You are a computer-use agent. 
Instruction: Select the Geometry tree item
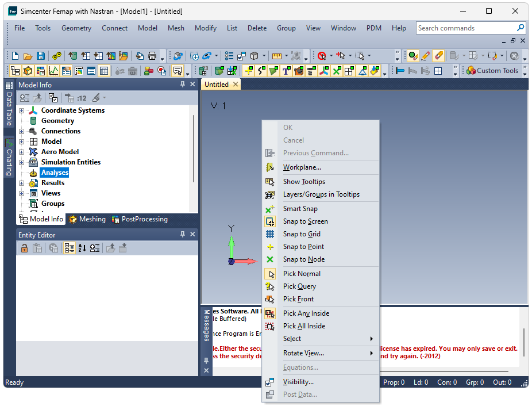57,121
